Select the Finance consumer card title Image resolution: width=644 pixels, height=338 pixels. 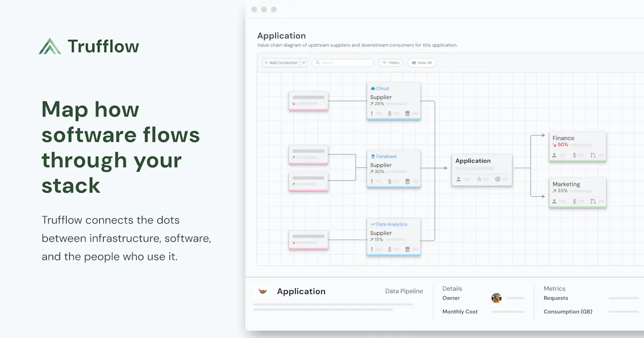(x=563, y=138)
